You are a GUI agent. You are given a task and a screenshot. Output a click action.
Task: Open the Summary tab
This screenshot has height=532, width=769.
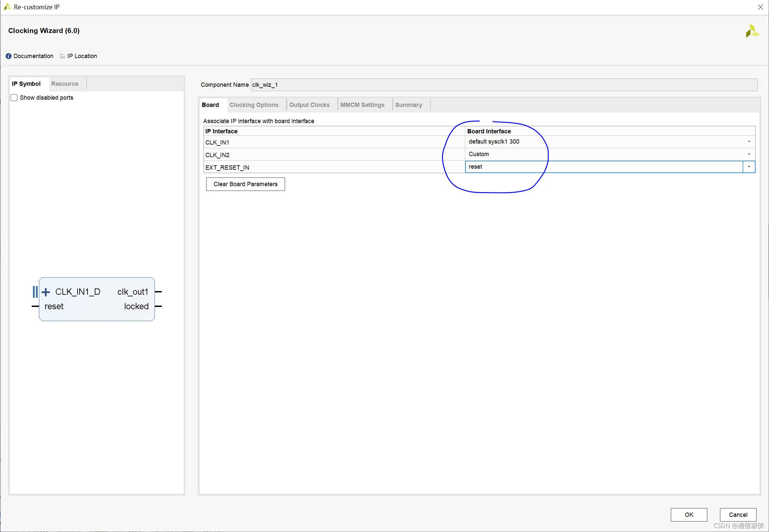tap(408, 105)
